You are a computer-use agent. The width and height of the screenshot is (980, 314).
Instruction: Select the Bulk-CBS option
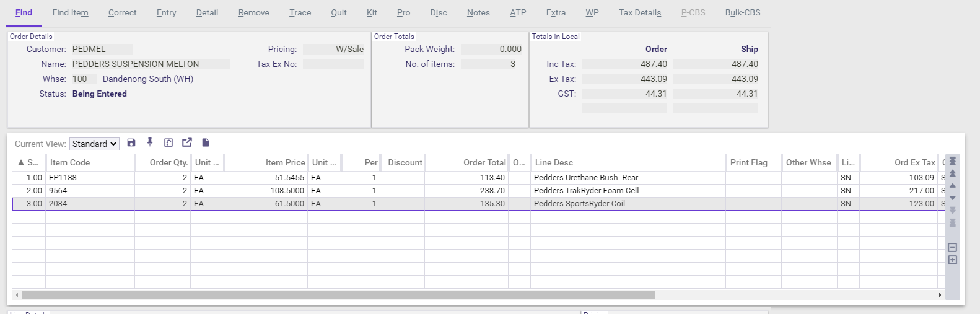click(x=743, y=12)
